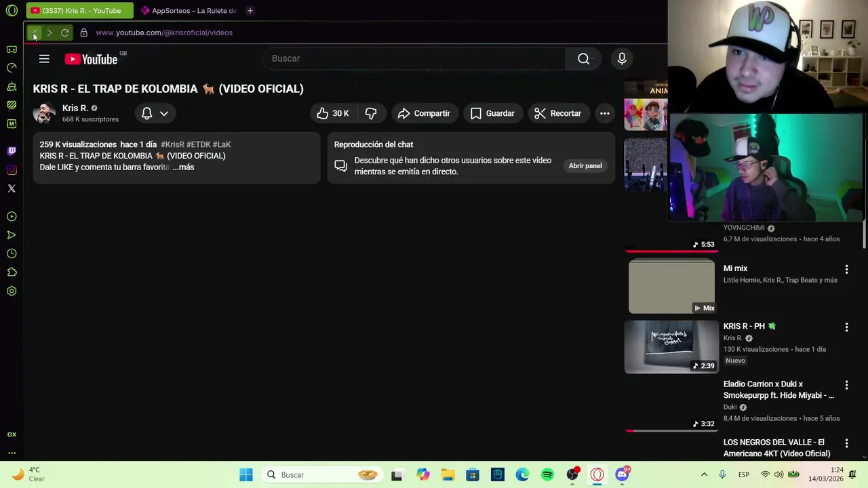Image resolution: width=868 pixels, height=488 pixels.
Task: Open Opera settings gear in sidebar
Action: [12, 291]
